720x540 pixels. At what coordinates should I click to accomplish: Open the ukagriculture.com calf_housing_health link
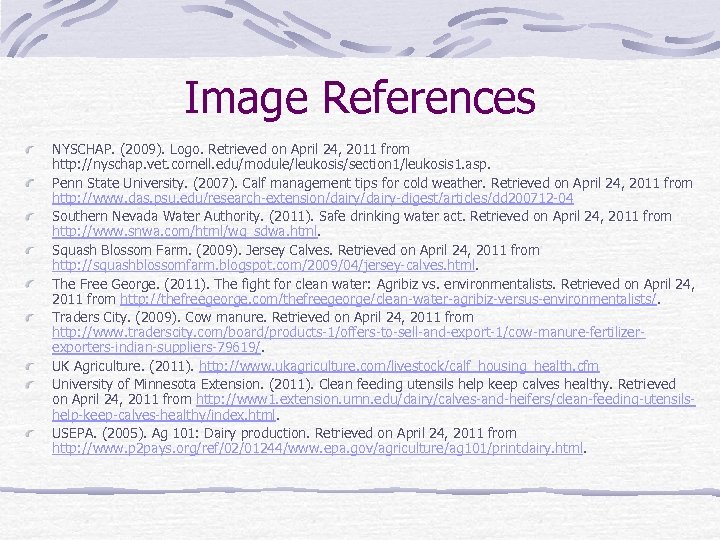tap(399, 366)
